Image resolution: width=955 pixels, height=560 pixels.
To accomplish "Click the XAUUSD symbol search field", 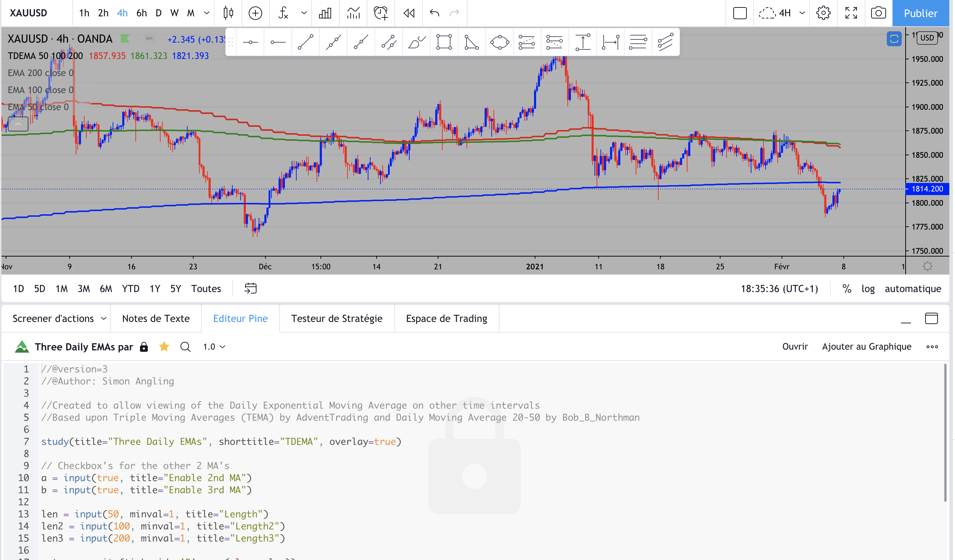I will [x=29, y=13].
